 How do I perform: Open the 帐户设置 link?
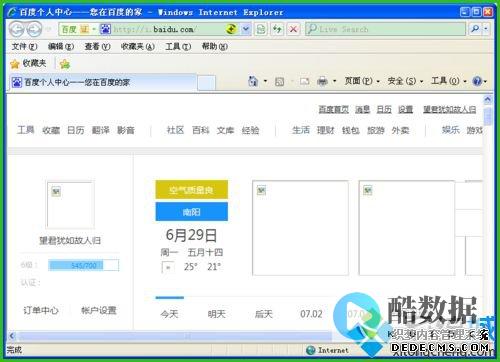pyautogui.click(x=99, y=310)
